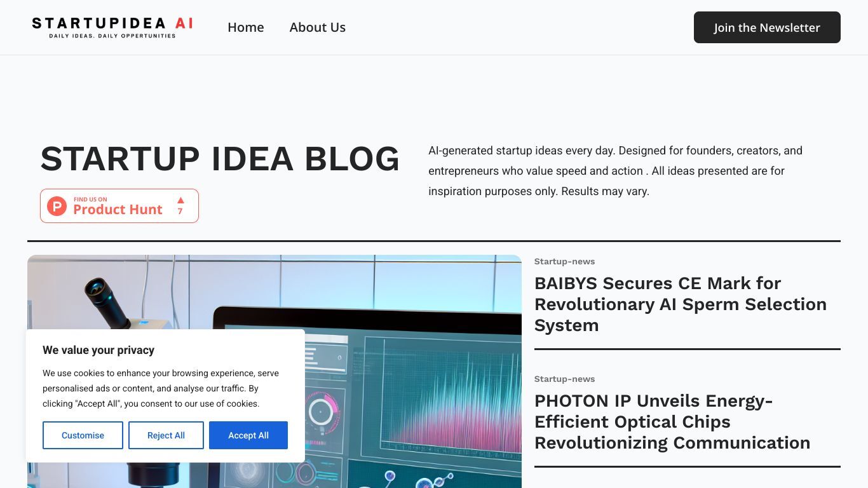The image size is (868, 488).
Task: Accept All cookies
Action: coord(248,435)
